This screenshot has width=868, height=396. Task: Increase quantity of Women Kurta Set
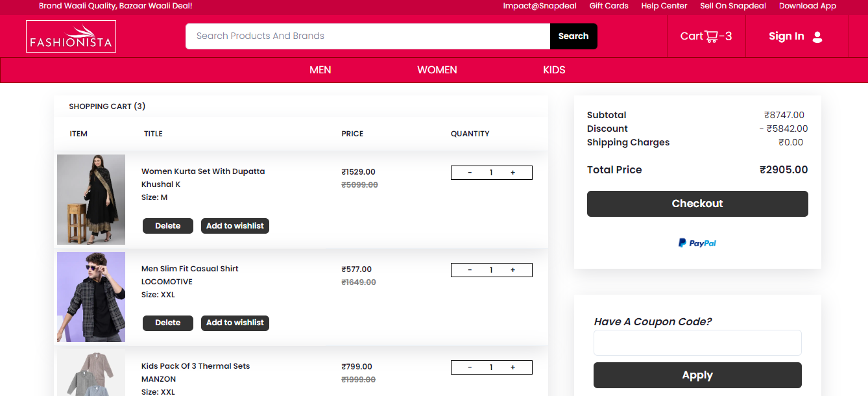(512, 173)
